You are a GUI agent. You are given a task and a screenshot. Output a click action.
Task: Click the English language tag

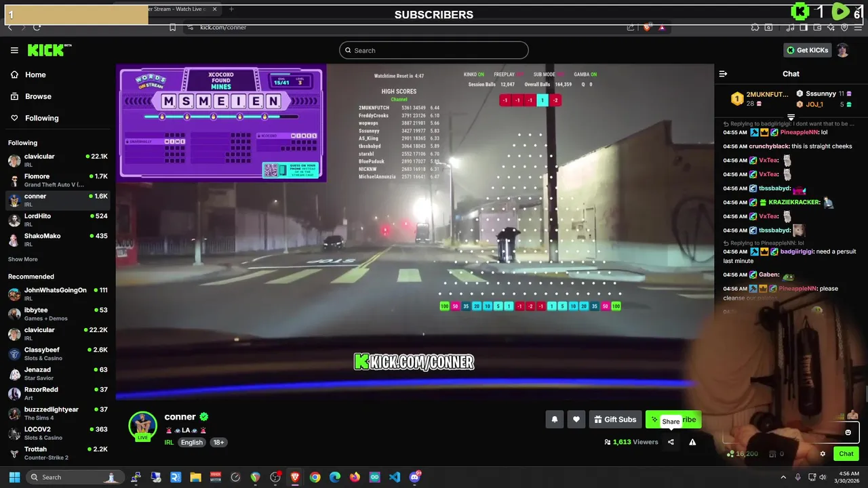click(191, 442)
